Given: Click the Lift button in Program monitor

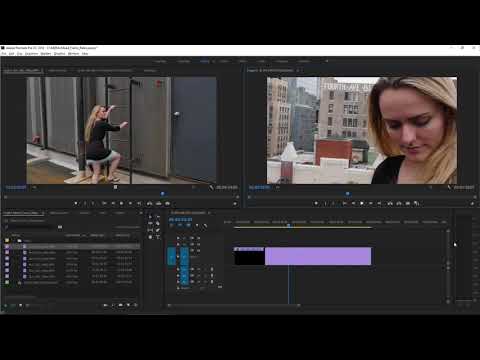Looking at the screenshot, I should (x=390, y=203).
